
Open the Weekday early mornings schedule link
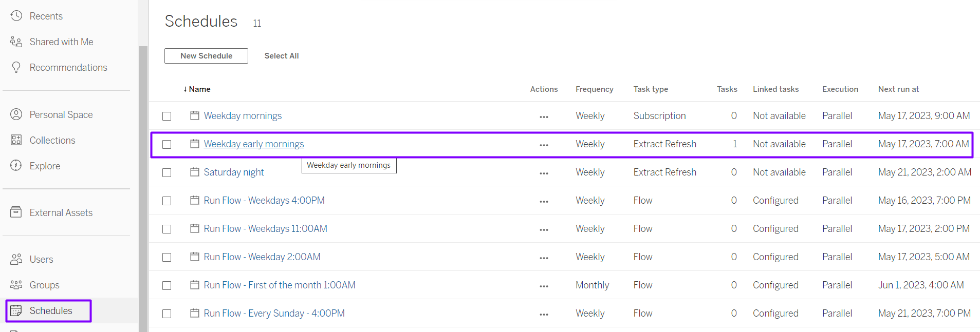(254, 144)
